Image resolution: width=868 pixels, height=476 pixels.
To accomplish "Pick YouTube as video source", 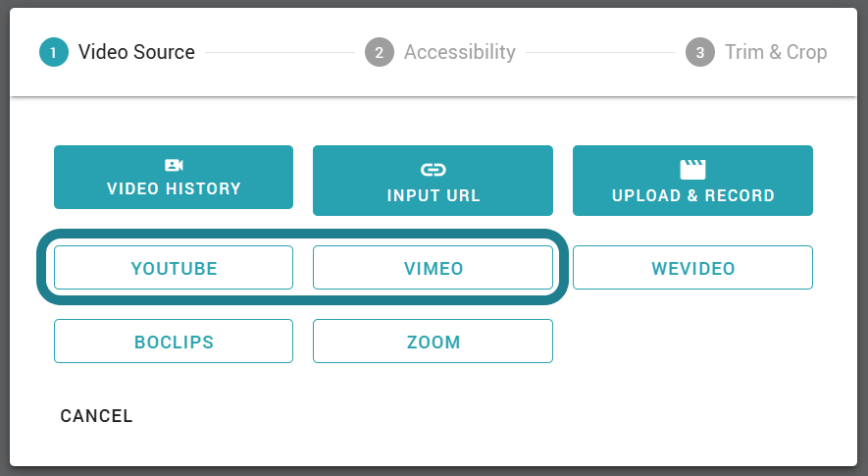I will [174, 268].
